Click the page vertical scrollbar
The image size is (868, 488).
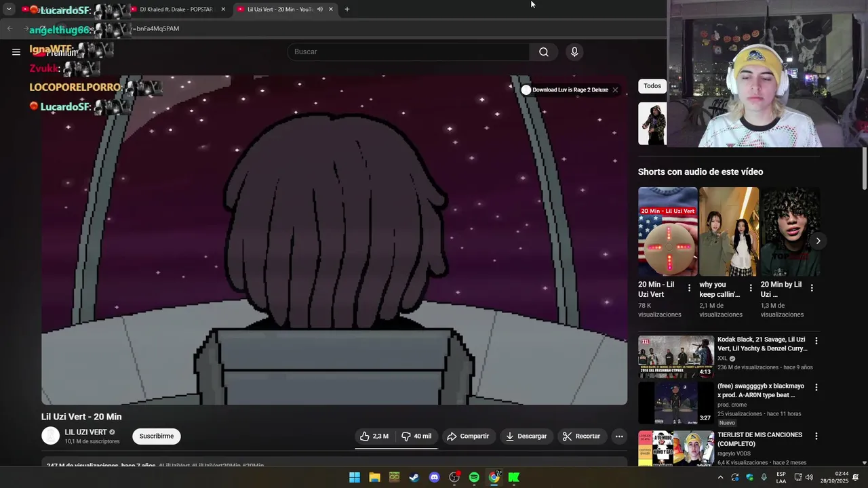[x=864, y=169]
